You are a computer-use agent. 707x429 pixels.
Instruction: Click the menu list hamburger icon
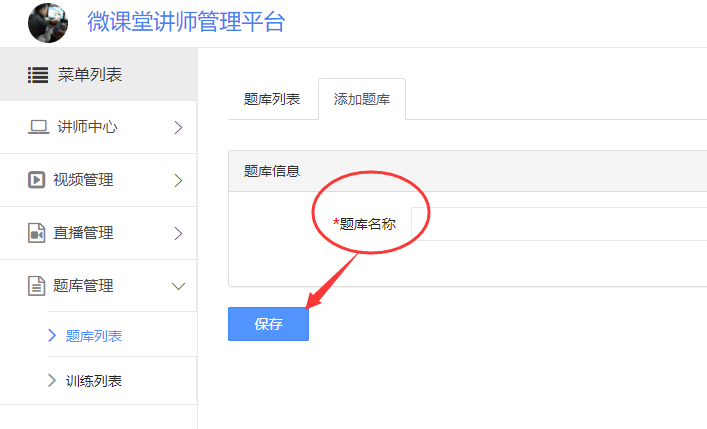38,75
